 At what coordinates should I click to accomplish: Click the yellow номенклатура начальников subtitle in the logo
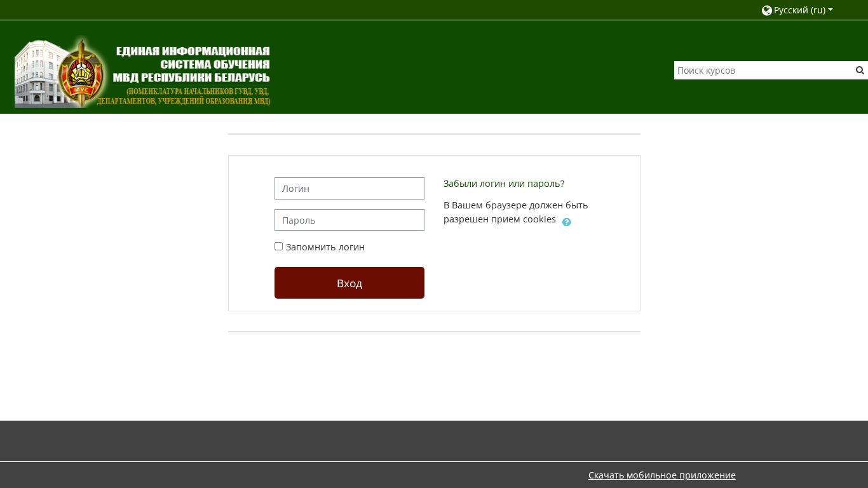click(184, 96)
